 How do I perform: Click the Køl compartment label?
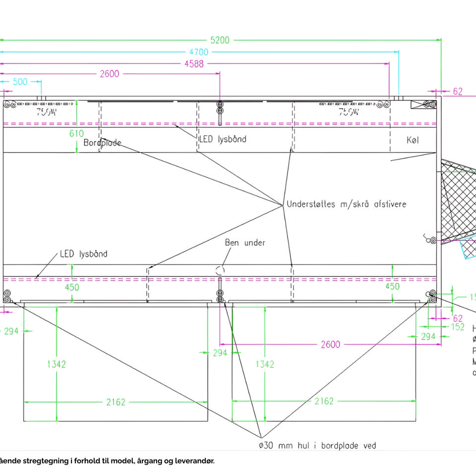click(413, 140)
